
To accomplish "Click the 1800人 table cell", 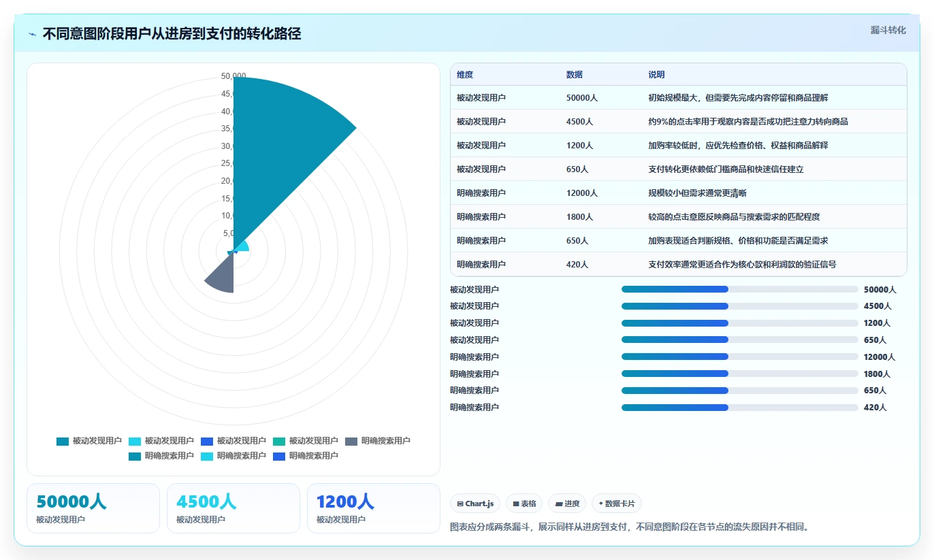I will point(579,217).
